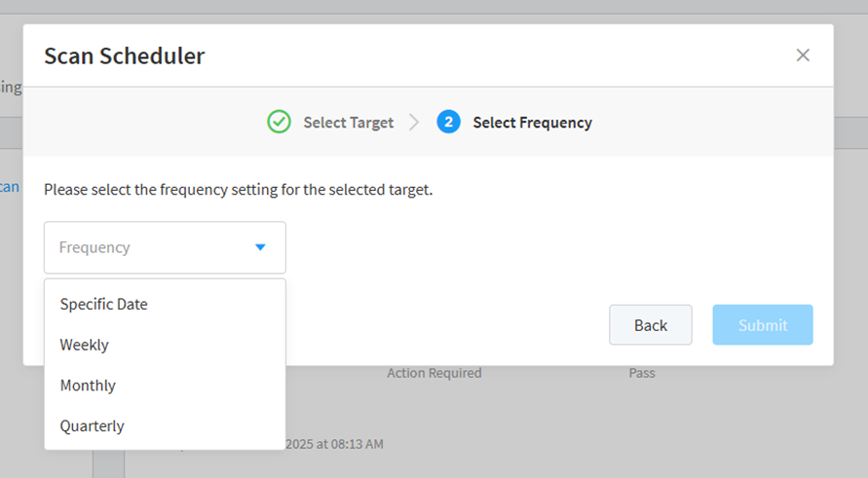Click the Pass status text

click(x=642, y=373)
